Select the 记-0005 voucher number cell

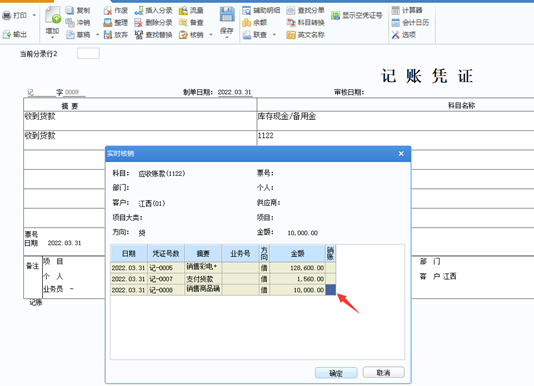tap(166, 268)
